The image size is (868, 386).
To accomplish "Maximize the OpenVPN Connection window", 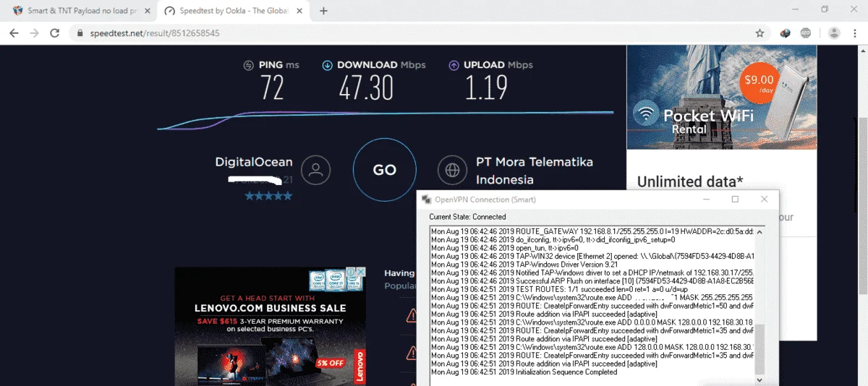I will click(x=735, y=200).
